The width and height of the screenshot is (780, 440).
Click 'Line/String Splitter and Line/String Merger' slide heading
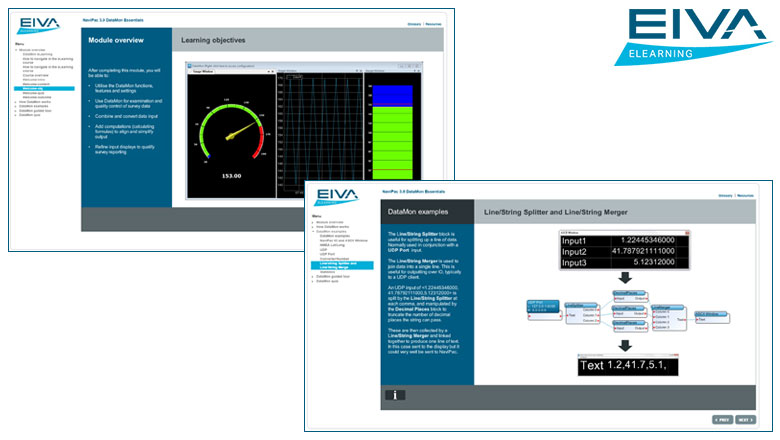[x=555, y=212]
